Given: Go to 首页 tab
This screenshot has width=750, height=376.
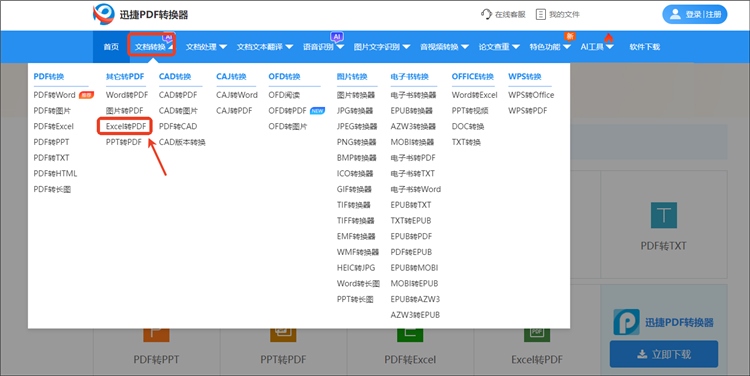Looking at the screenshot, I should 111,47.
